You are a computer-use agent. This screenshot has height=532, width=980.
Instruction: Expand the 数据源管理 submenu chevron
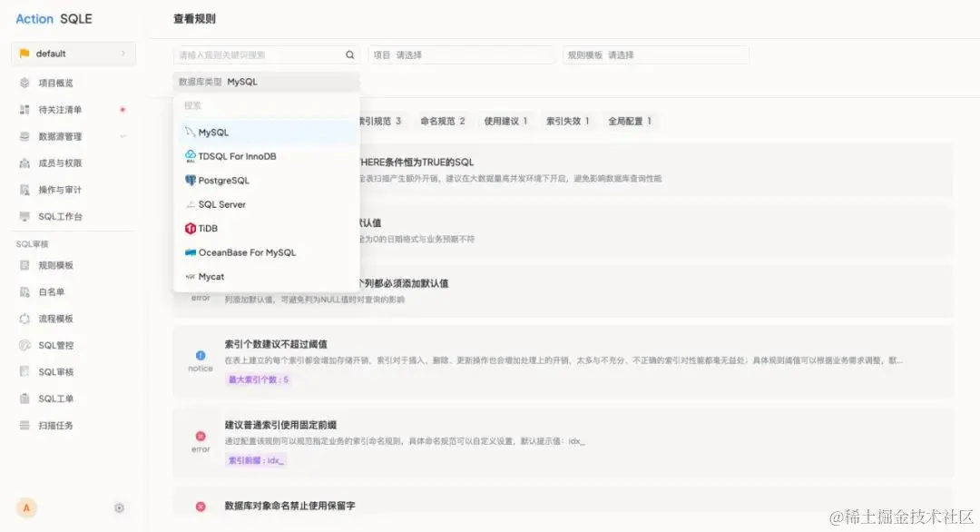(123, 136)
